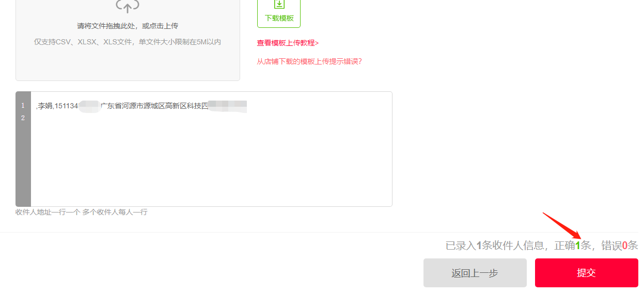This screenshot has height=294, width=644.
Task: Place cursor on the 李娟 recipient line
Action: click(x=142, y=106)
